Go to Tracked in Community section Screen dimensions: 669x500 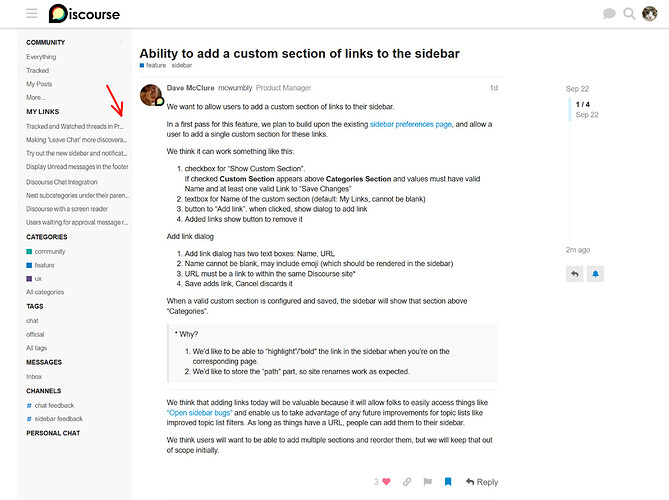coord(38,70)
